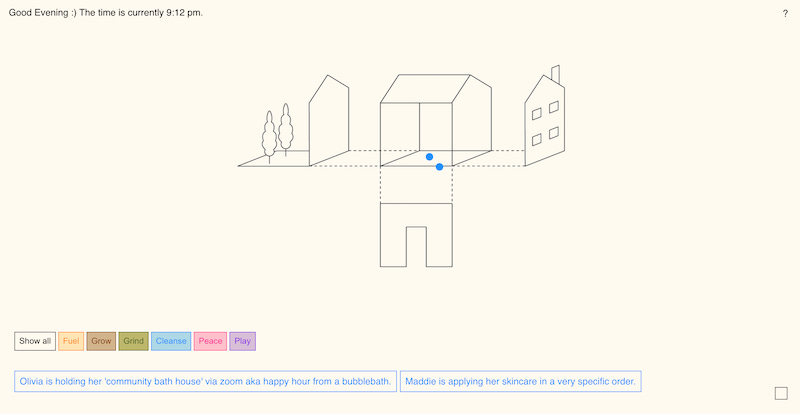Select the tall narrow house beside trees
The height and width of the screenshot is (414, 800).
coord(329,120)
